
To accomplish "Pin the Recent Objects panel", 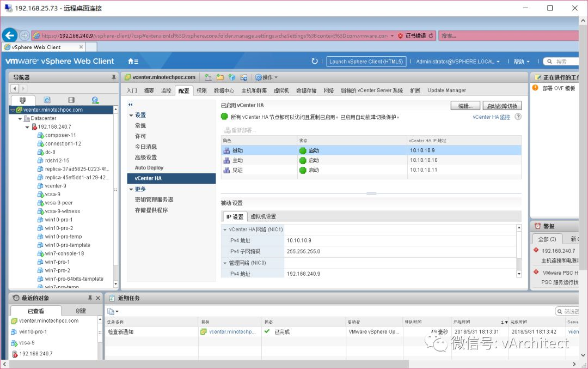I will [x=90, y=298].
